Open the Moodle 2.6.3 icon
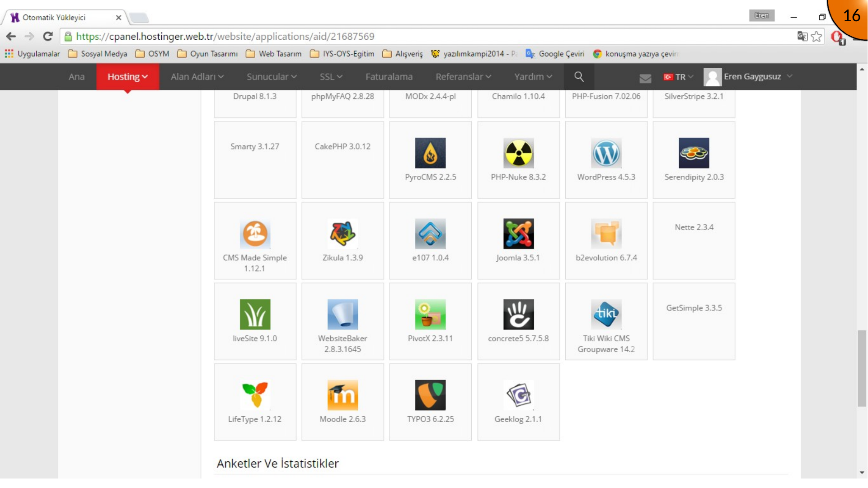Viewport: 868px width, 488px height. pyautogui.click(x=343, y=395)
